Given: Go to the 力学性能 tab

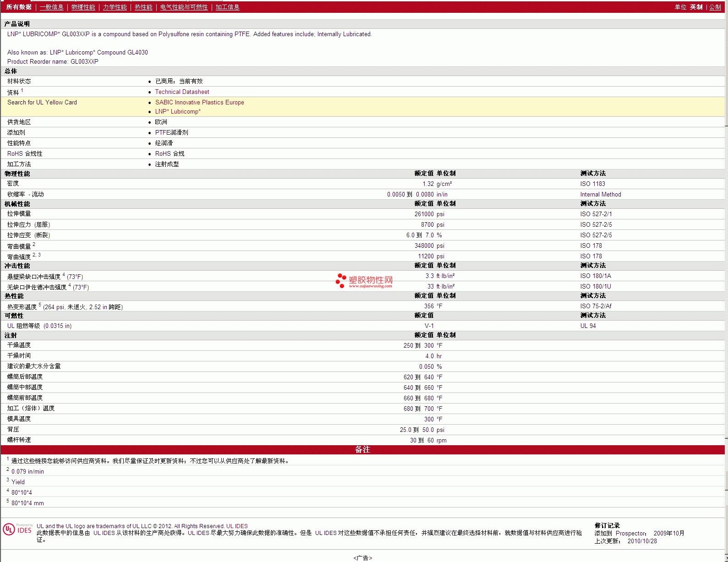Looking at the screenshot, I should point(115,7).
